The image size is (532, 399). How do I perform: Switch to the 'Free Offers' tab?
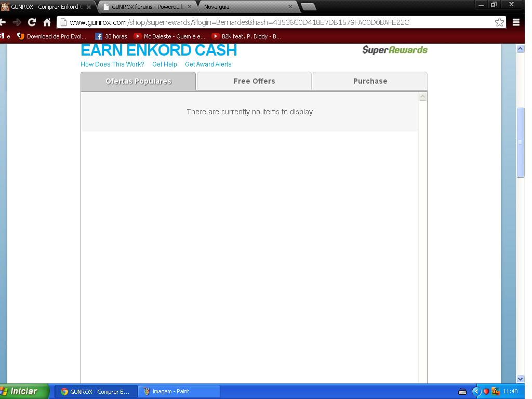[x=254, y=81]
